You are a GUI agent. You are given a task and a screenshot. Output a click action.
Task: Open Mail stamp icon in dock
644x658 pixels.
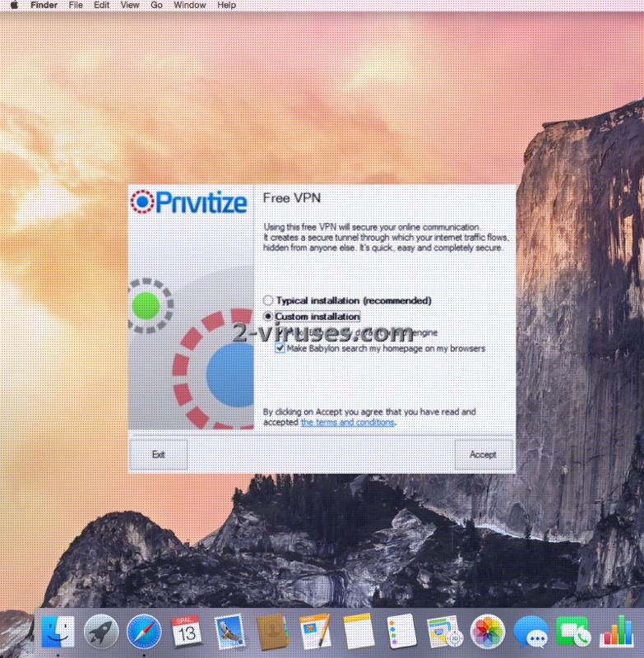point(229,632)
